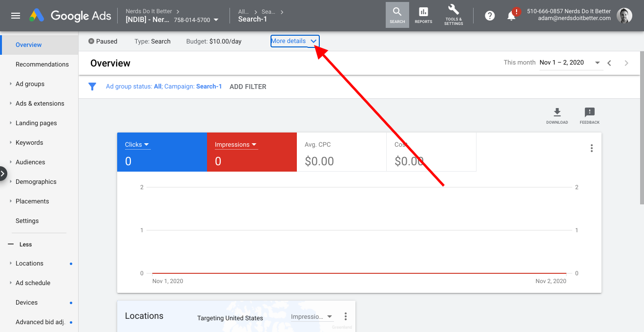The height and width of the screenshot is (332, 644).
Task: Click Nerds Do It Better breadcrumb
Action: point(149,11)
